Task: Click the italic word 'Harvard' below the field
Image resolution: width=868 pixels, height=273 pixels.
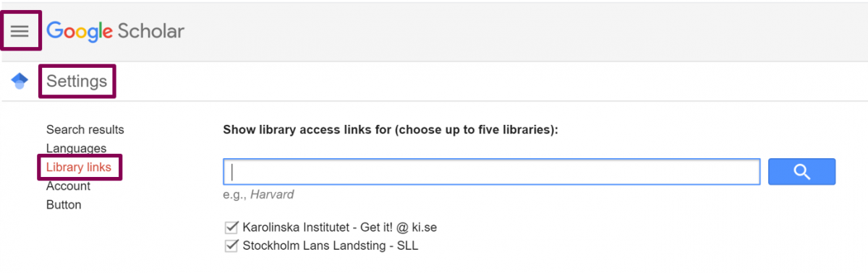Action: tap(272, 195)
